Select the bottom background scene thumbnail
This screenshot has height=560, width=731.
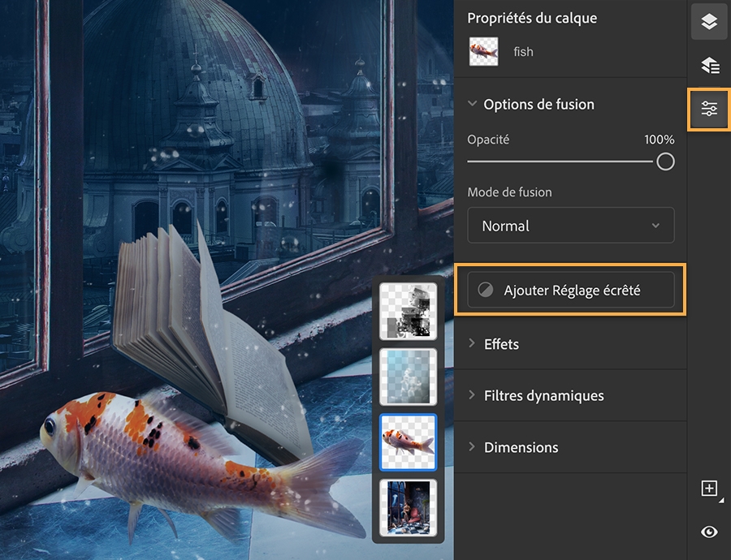click(x=409, y=507)
